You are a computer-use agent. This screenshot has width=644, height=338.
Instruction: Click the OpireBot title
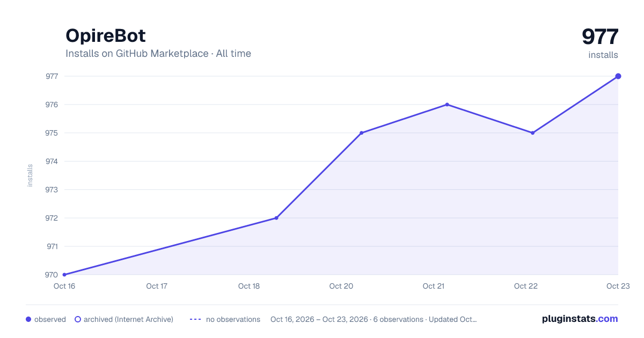[106, 35]
